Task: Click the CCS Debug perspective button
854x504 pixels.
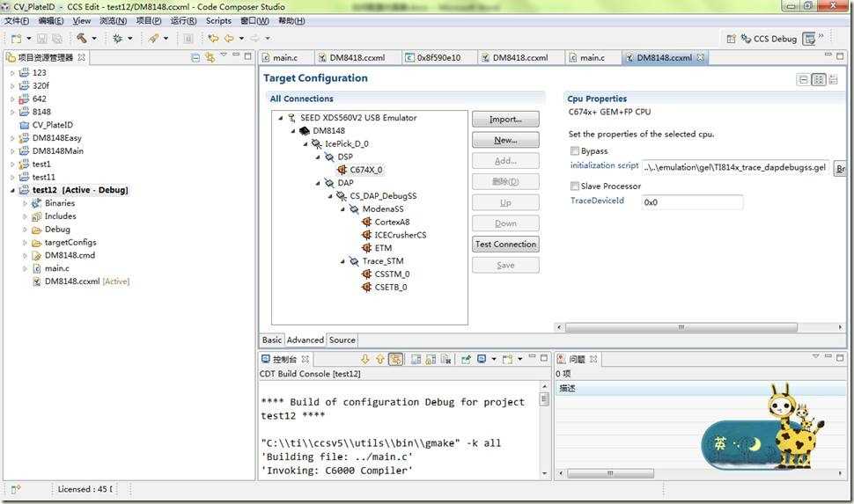Action: 769,39
